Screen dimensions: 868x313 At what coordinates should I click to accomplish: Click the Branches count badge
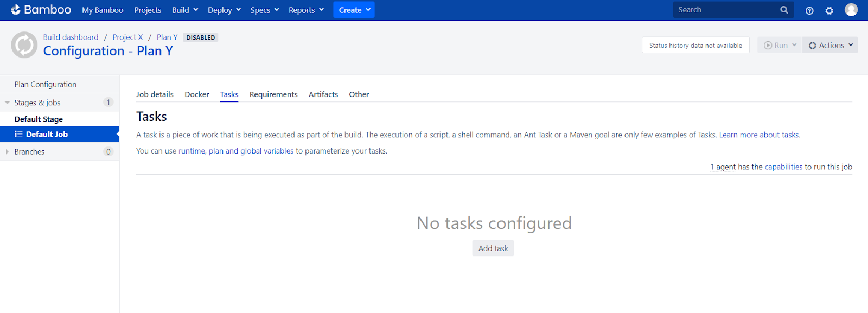point(108,151)
